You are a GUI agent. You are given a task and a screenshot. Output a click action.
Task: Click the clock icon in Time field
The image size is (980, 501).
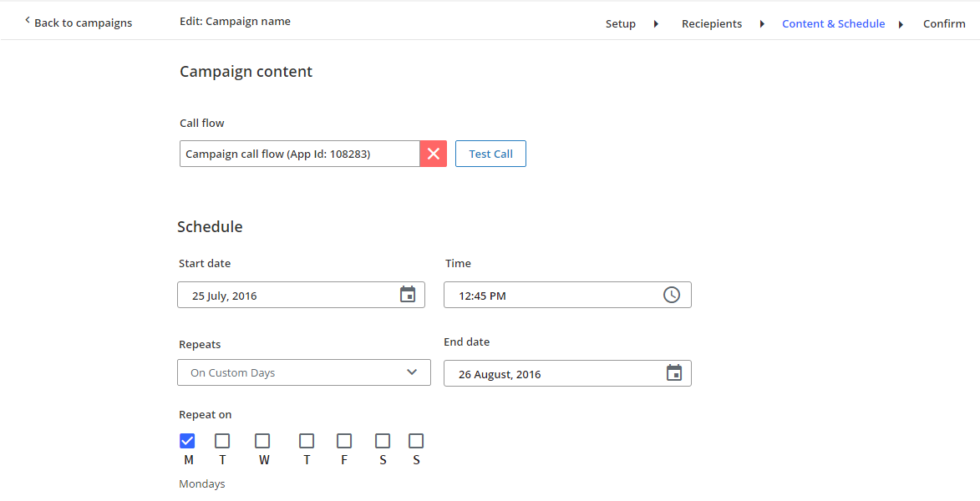click(672, 295)
